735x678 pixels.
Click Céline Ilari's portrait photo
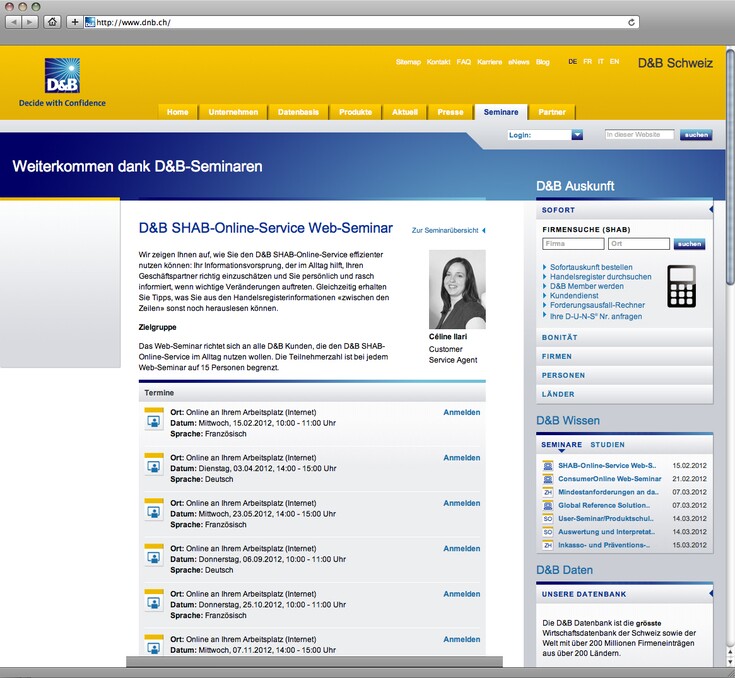click(457, 289)
